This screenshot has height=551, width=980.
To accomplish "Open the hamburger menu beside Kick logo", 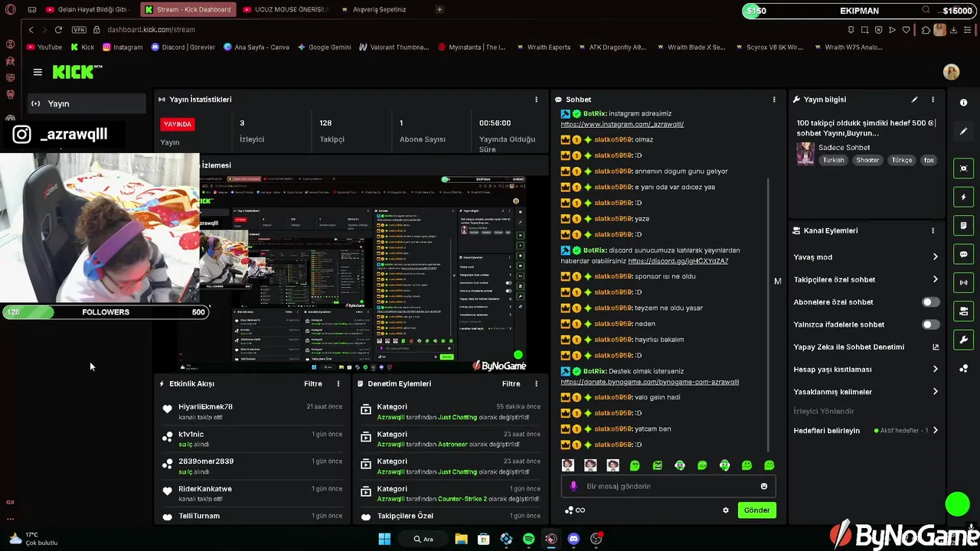I will pos(38,72).
